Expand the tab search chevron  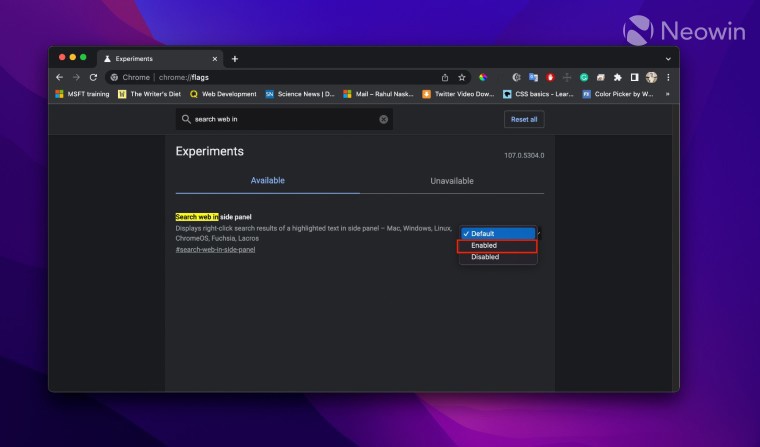pos(668,59)
